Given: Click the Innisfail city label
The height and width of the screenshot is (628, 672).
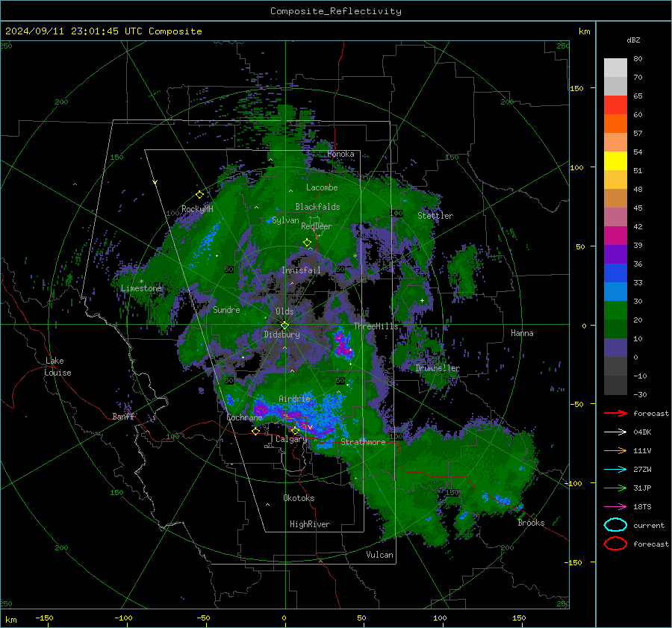Looking at the screenshot, I should (x=301, y=270).
